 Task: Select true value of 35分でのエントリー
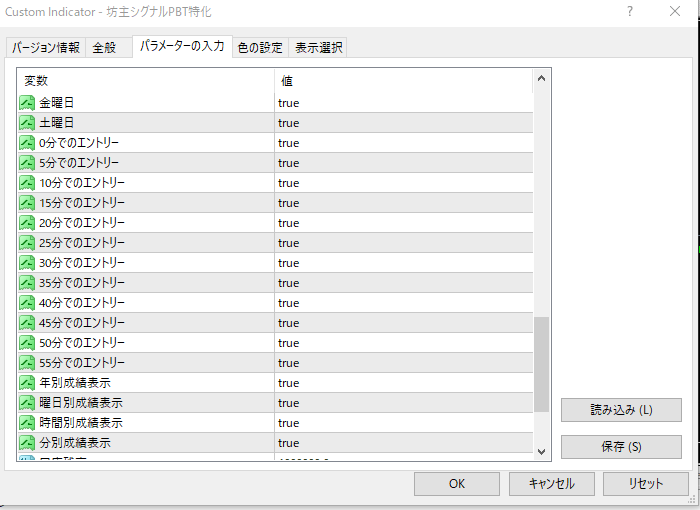coord(288,283)
